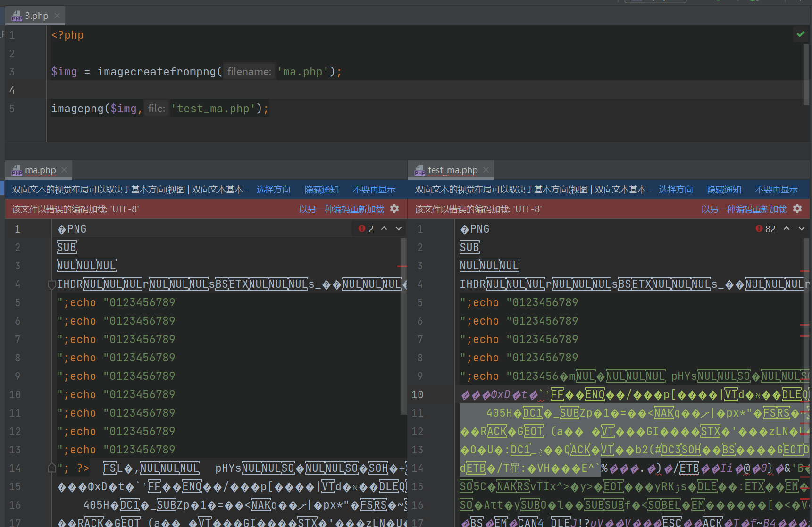
Task: Go to previous error in test_ma.php
Action: pyautogui.click(x=787, y=229)
